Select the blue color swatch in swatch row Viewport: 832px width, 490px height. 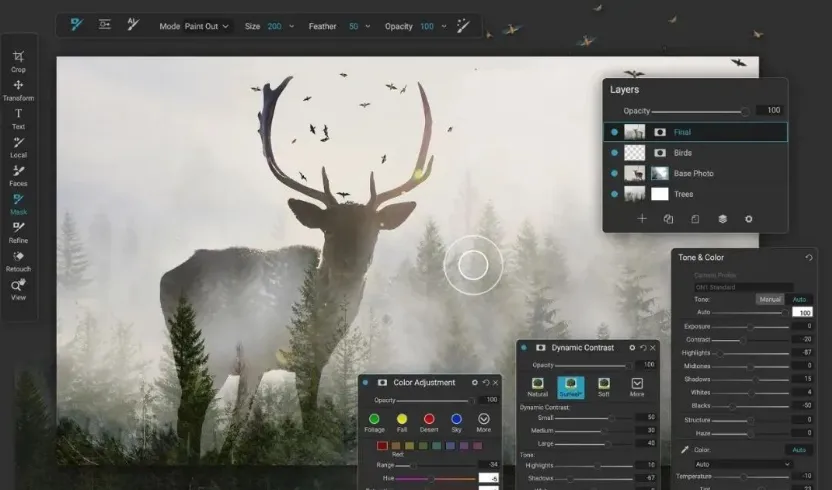click(450, 445)
